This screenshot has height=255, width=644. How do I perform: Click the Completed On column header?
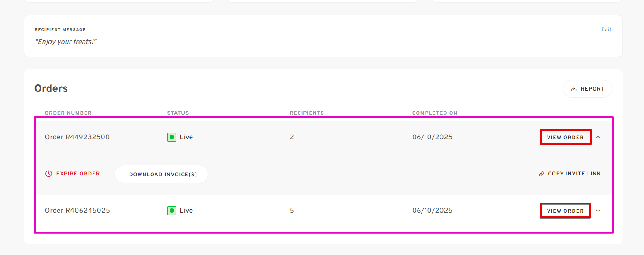click(435, 113)
